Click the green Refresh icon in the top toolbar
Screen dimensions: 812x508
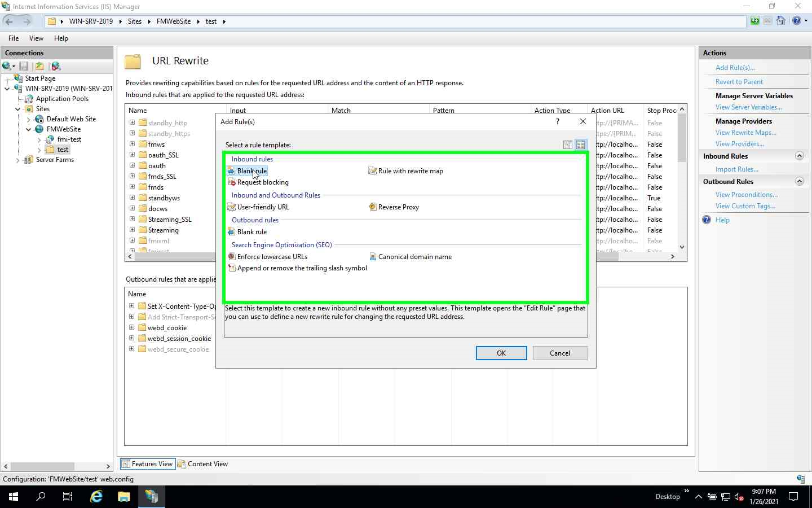click(754, 21)
